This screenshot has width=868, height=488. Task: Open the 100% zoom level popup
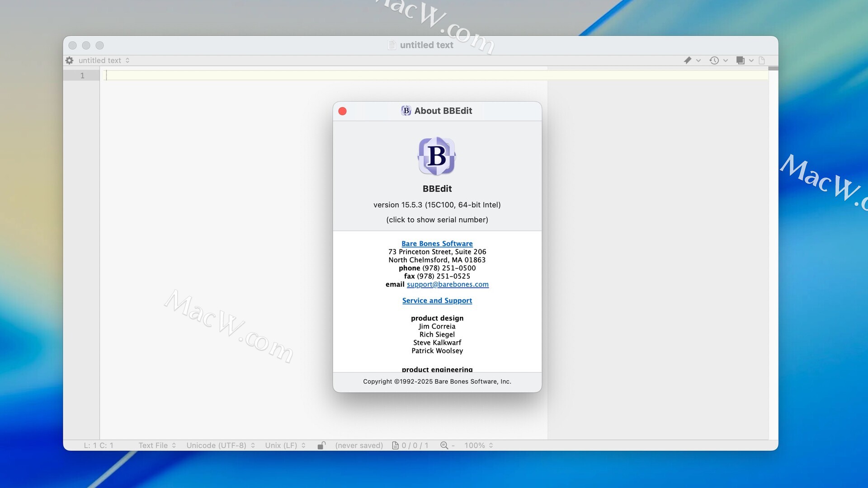479,446
